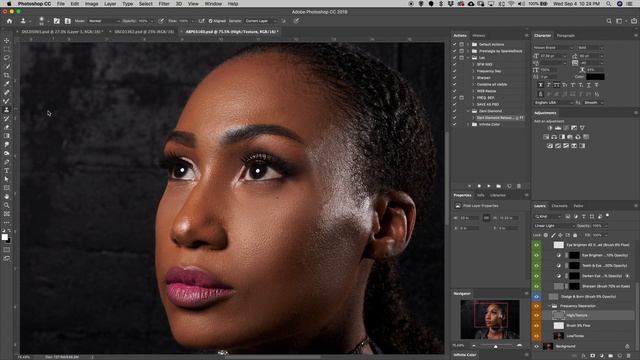
Task: Click the foreground color swatch
Action: (x=4, y=237)
